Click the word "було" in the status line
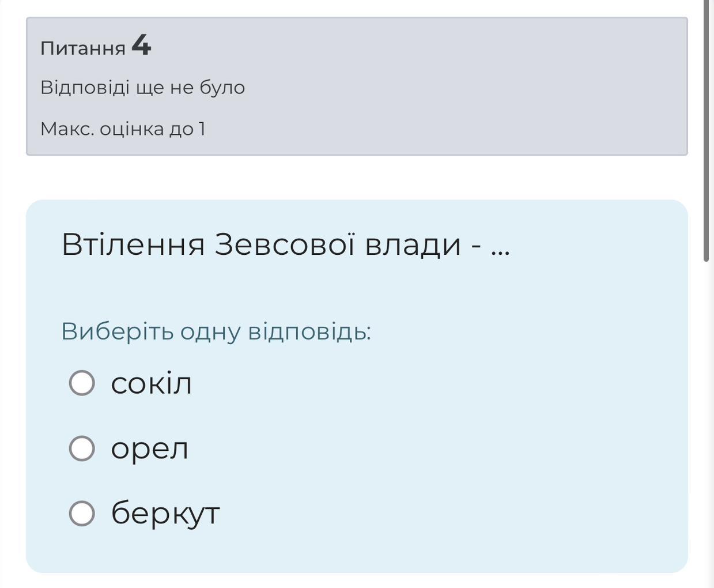This screenshot has width=714, height=588. click(x=222, y=88)
